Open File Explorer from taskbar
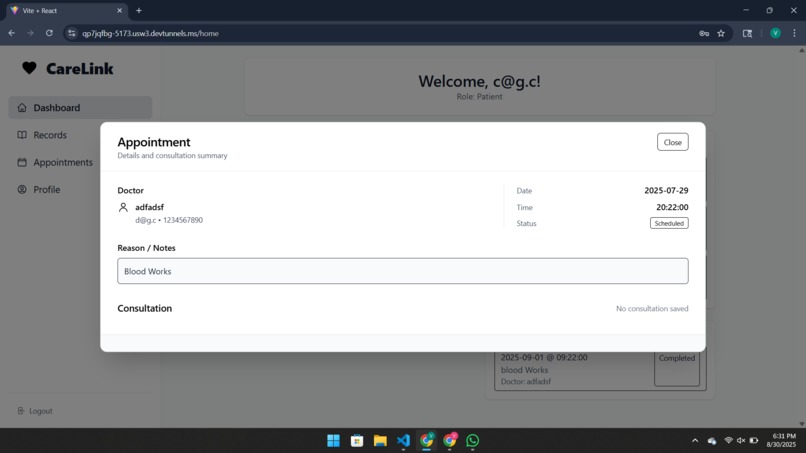Screen dimensions: 806x453 (380, 441)
